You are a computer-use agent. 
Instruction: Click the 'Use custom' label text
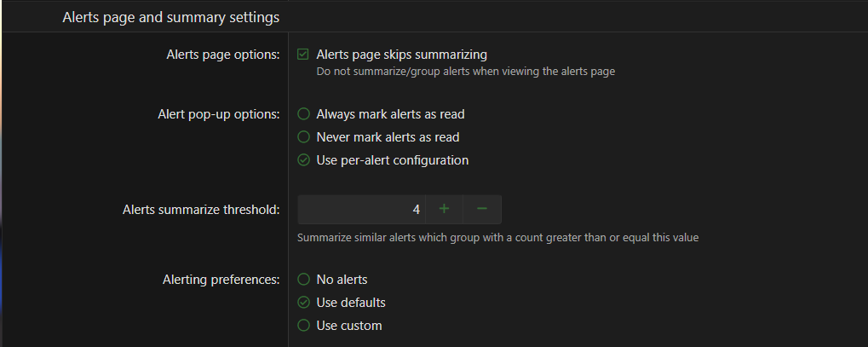[349, 326]
